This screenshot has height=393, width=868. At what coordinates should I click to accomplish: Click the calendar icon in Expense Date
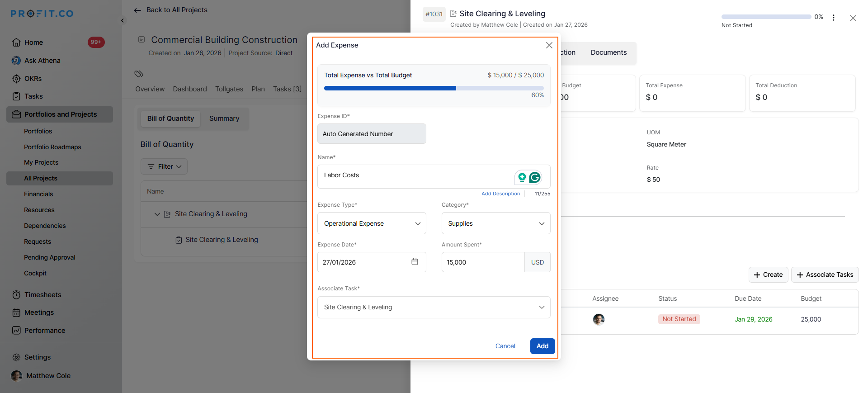coord(415,262)
